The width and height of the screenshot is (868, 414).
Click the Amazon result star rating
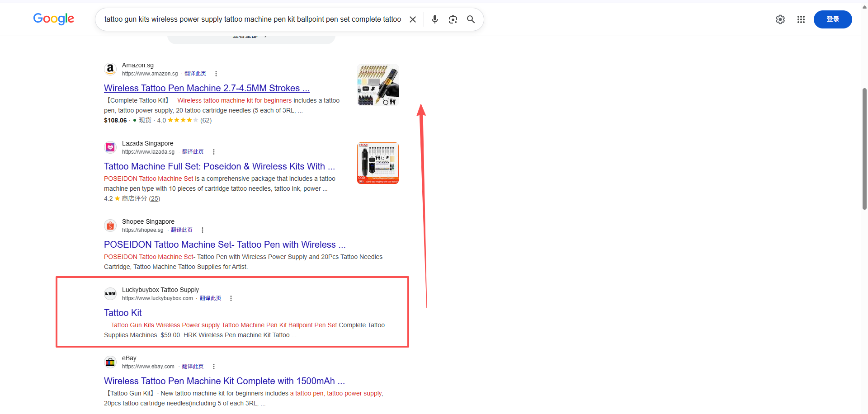(x=183, y=120)
